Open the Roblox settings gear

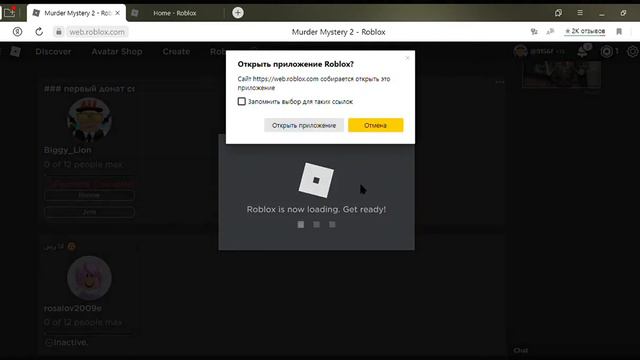[x=633, y=51]
